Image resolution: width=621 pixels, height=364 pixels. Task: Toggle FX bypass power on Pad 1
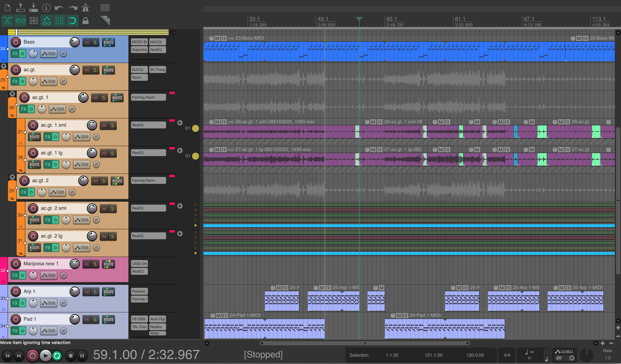click(23, 331)
